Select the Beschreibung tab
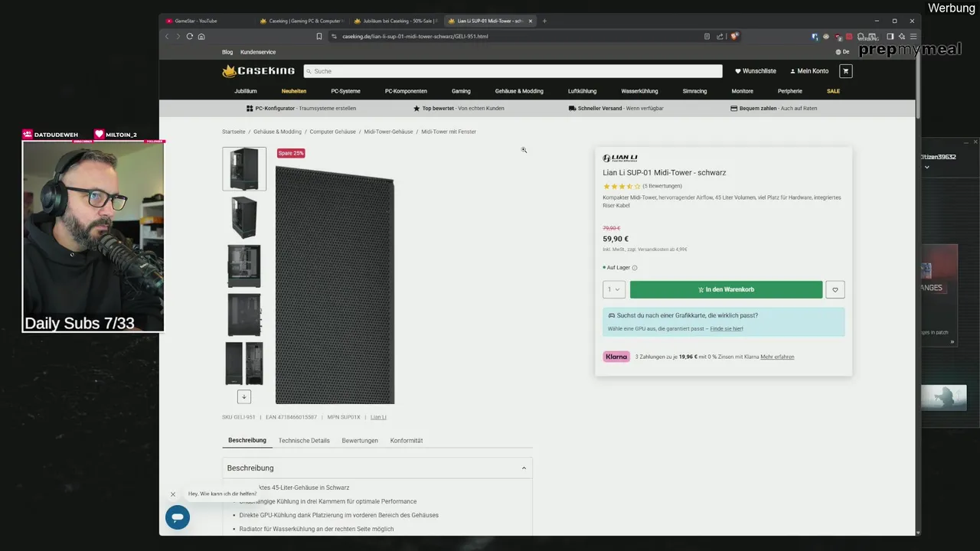 (247, 441)
